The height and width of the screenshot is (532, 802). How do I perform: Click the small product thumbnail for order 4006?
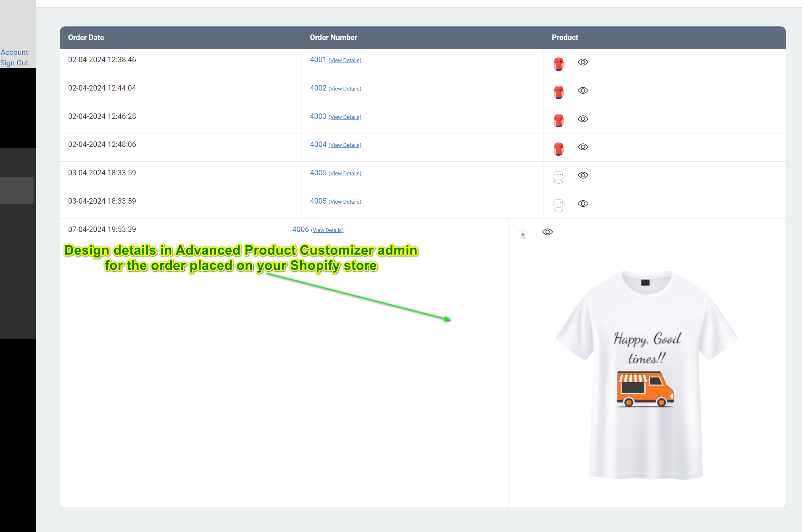pyautogui.click(x=522, y=232)
